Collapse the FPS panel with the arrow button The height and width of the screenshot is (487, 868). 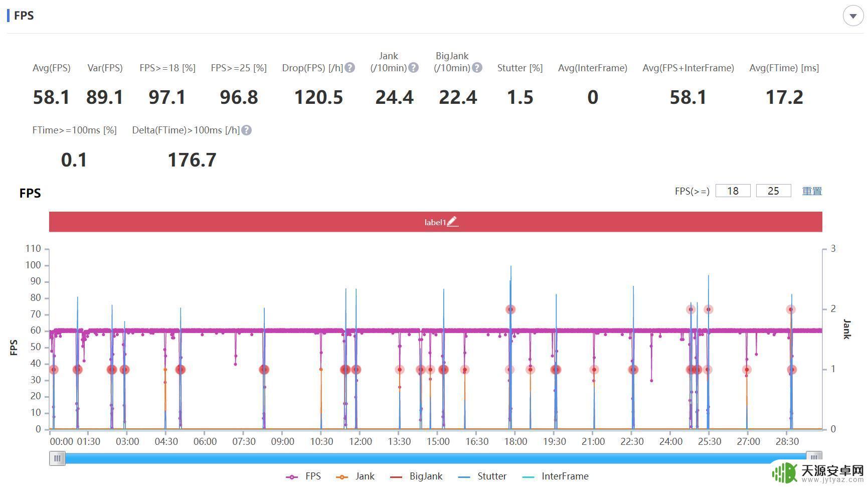click(853, 16)
